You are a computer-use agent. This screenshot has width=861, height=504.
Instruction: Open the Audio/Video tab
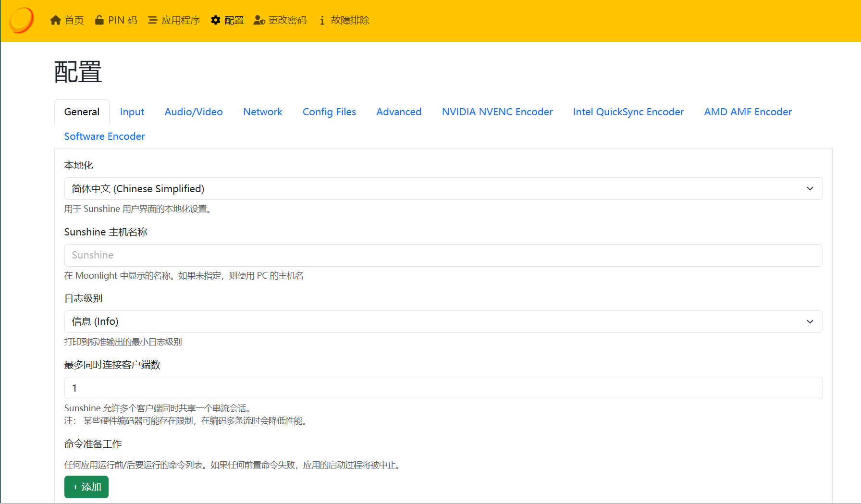[193, 112]
